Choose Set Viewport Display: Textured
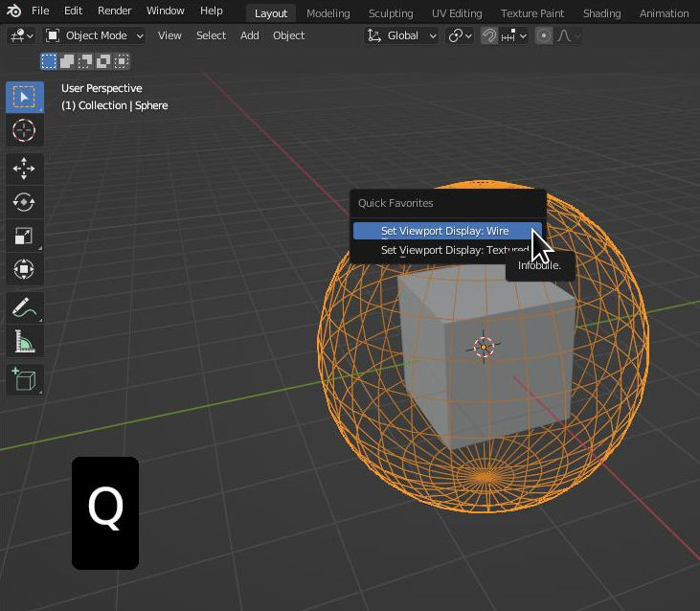This screenshot has height=611, width=700. point(447,250)
